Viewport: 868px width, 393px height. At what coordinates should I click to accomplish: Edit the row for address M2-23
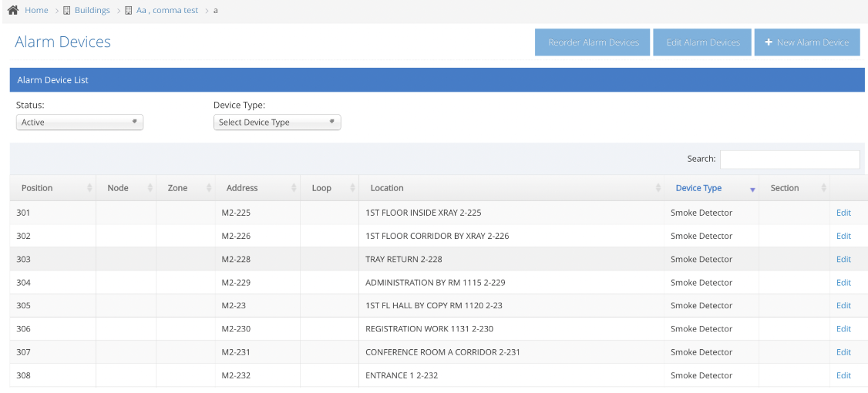tap(843, 306)
